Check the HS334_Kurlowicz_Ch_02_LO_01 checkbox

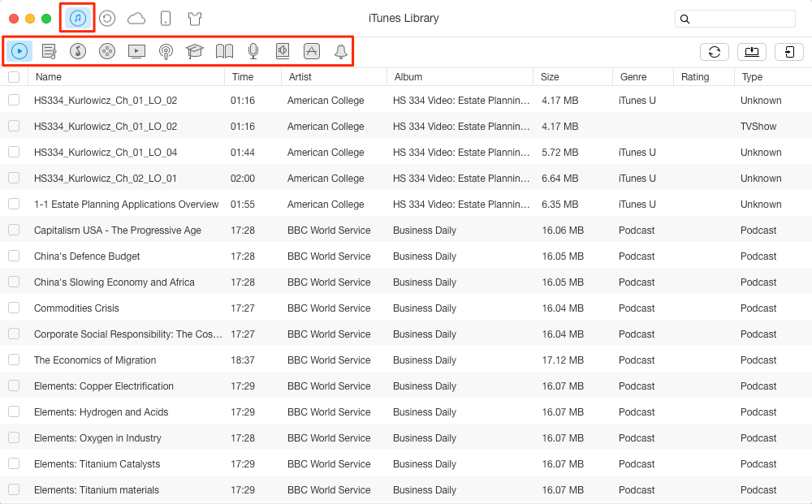pos(14,178)
